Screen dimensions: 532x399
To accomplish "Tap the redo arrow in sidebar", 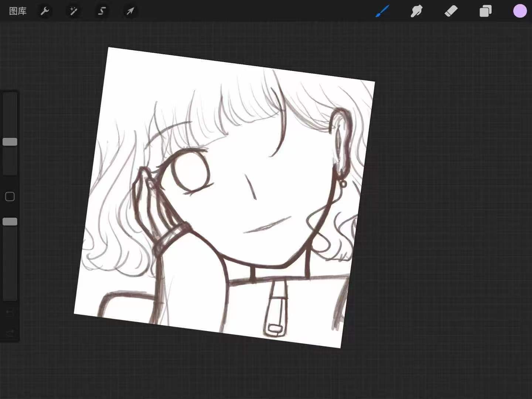I will pyautogui.click(x=10, y=333).
